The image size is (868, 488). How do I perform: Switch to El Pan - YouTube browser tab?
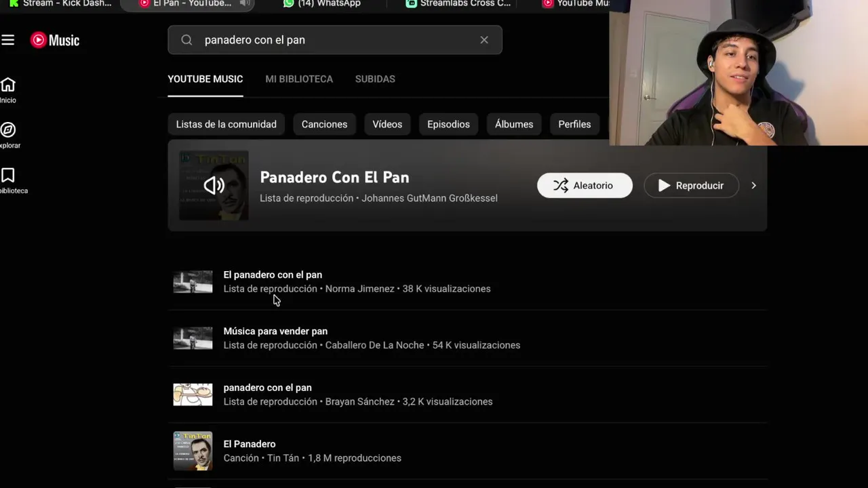click(186, 4)
